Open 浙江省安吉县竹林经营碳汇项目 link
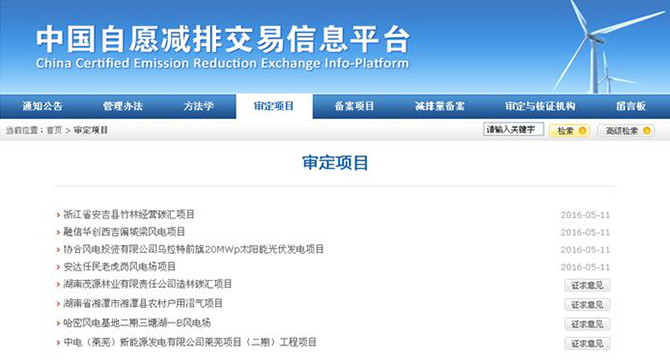This screenshot has height=361, width=670. 129,214
